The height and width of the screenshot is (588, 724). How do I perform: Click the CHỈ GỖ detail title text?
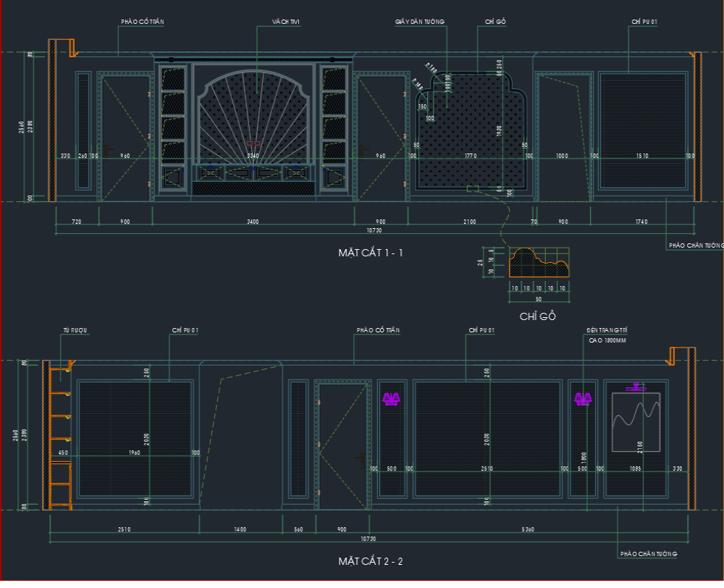click(537, 316)
